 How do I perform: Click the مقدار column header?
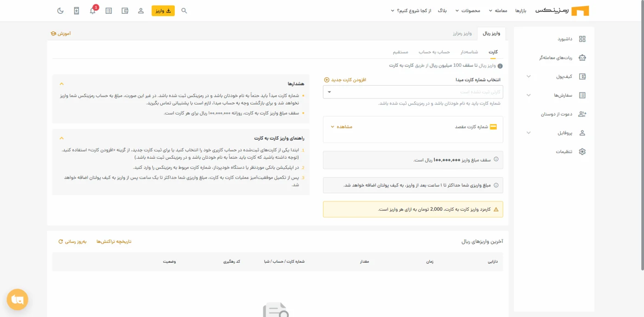(x=364, y=261)
